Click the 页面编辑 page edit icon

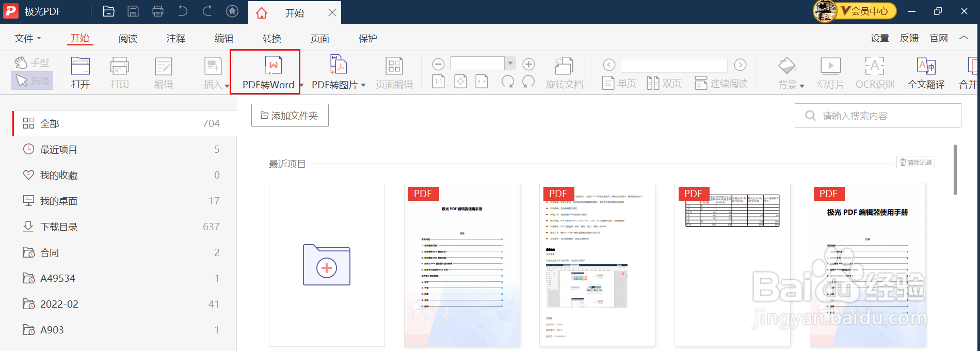coord(394,66)
